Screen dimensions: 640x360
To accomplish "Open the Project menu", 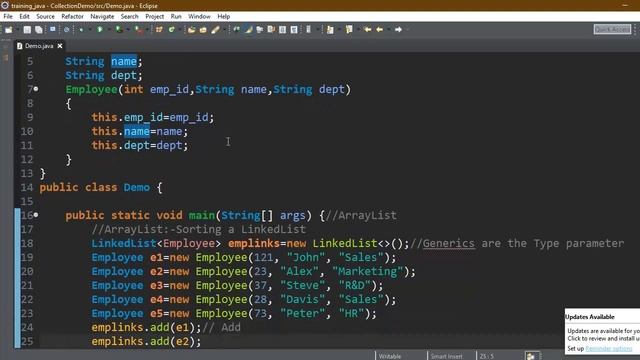I will (x=154, y=16).
